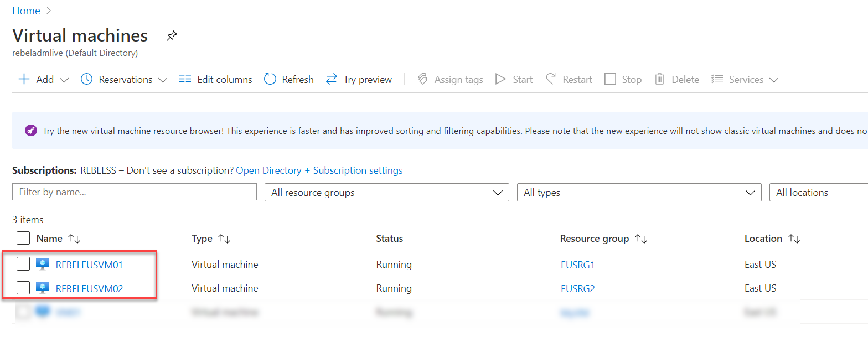868x357 pixels.
Task: Click the Restart icon
Action: 551,79
